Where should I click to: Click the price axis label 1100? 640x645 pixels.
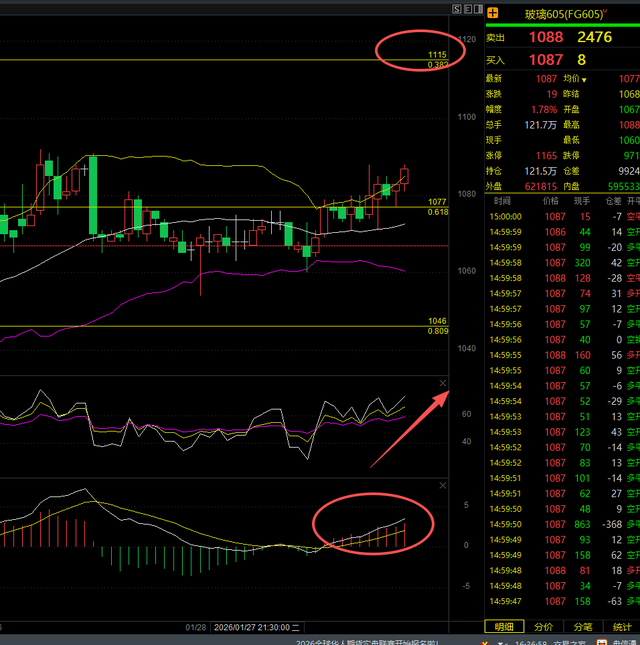467,117
